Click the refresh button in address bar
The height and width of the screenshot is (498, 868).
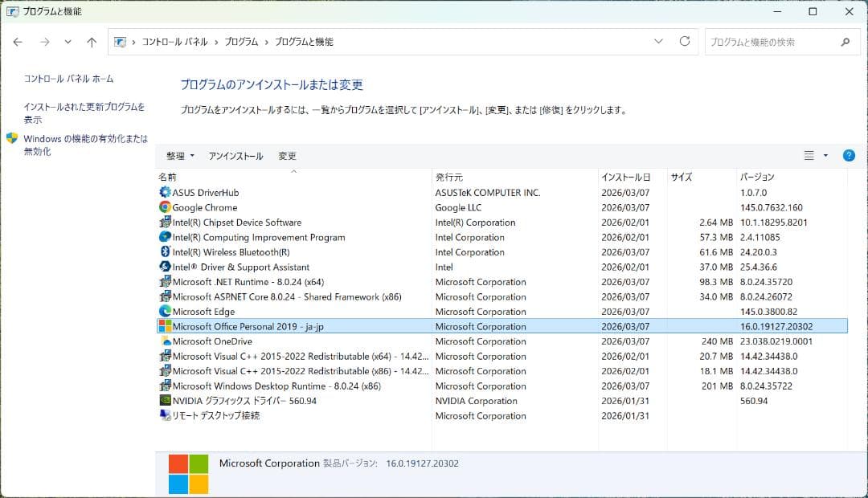685,42
